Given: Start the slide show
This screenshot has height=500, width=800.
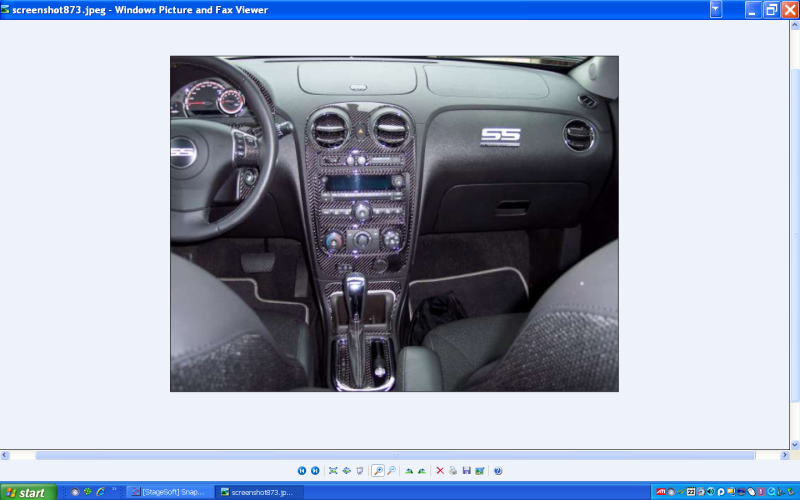Looking at the screenshot, I should point(360,470).
